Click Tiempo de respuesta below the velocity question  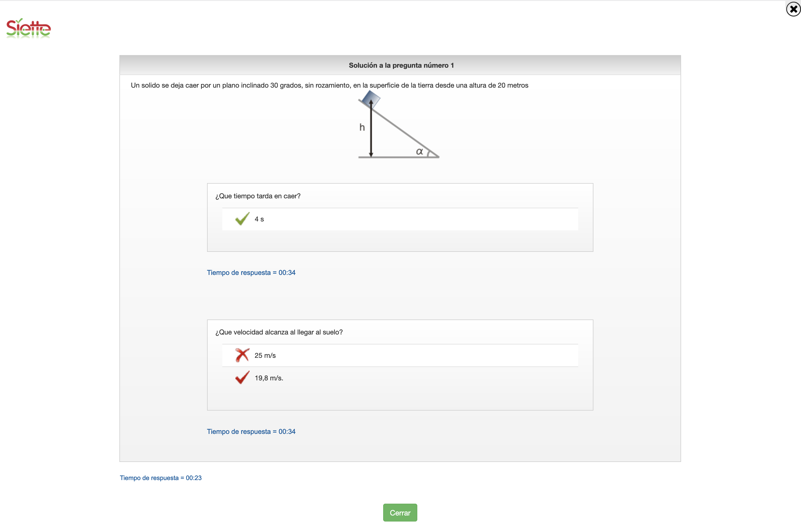coord(251,432)
